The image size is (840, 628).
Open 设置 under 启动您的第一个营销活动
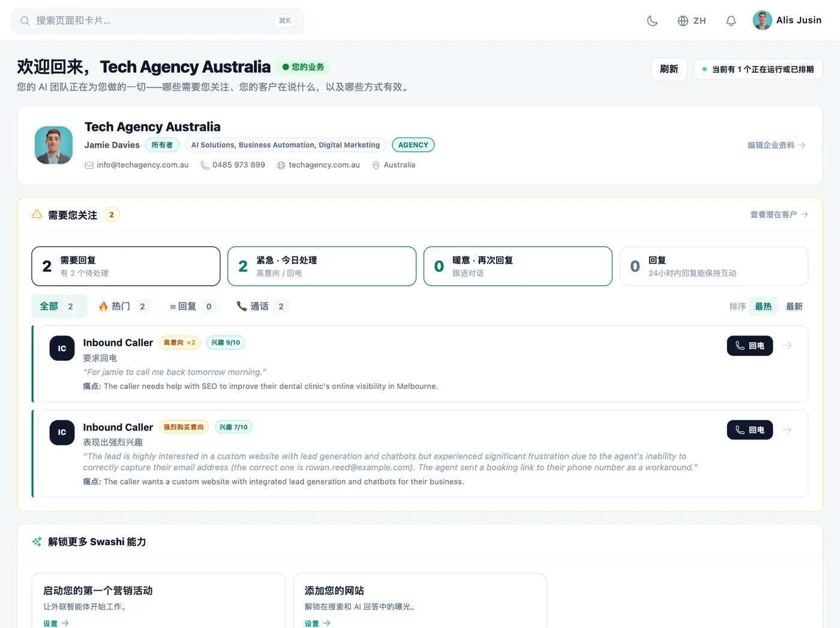click(x=56, y=623)
